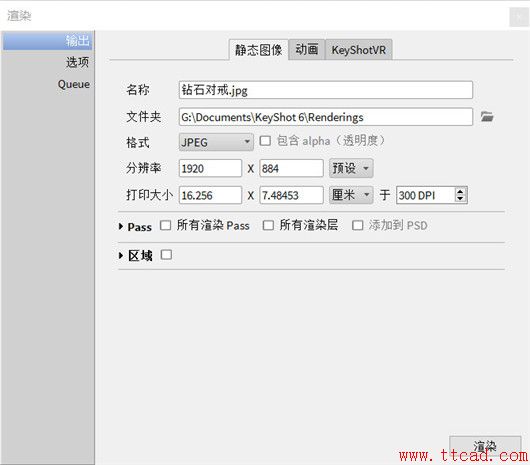Toggle 添加到 PSD checkbox
The width and height of the screenshot is (530, 465).
(358, 225)
